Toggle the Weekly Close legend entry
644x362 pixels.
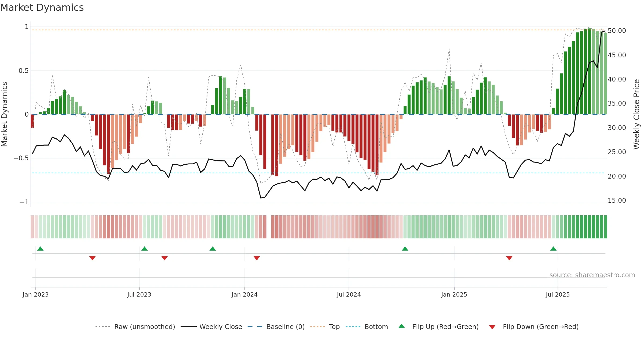pyautogui.click(x=211, y=327)
